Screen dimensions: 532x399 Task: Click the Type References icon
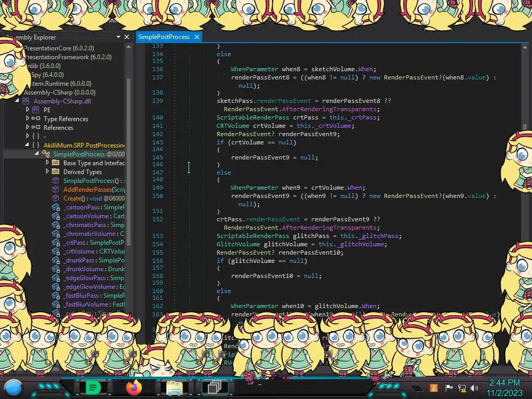(x=36, y=118)
